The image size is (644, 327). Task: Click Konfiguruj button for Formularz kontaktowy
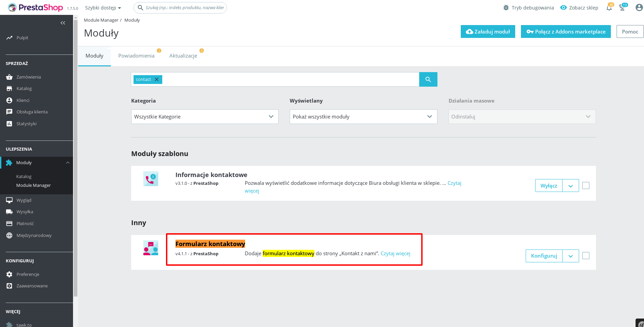tap(544, 256)
